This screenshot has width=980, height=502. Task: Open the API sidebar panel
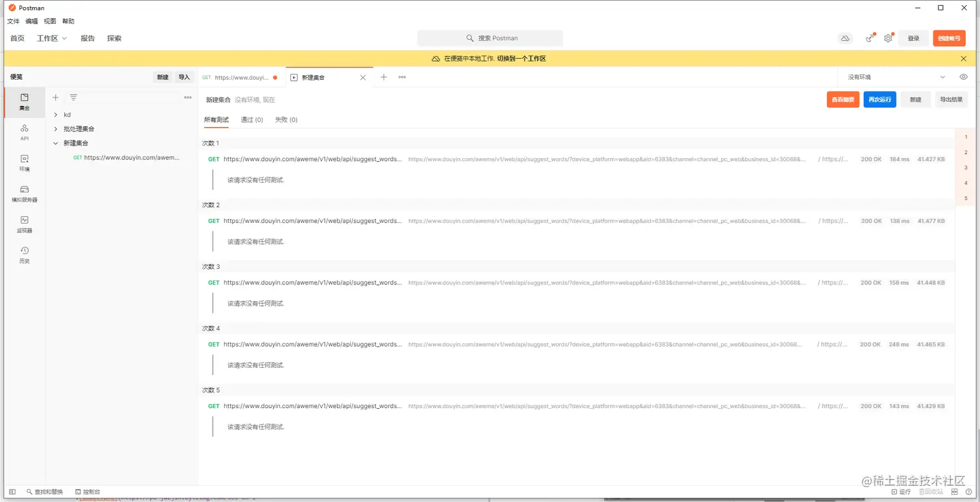tap(24, 132)
